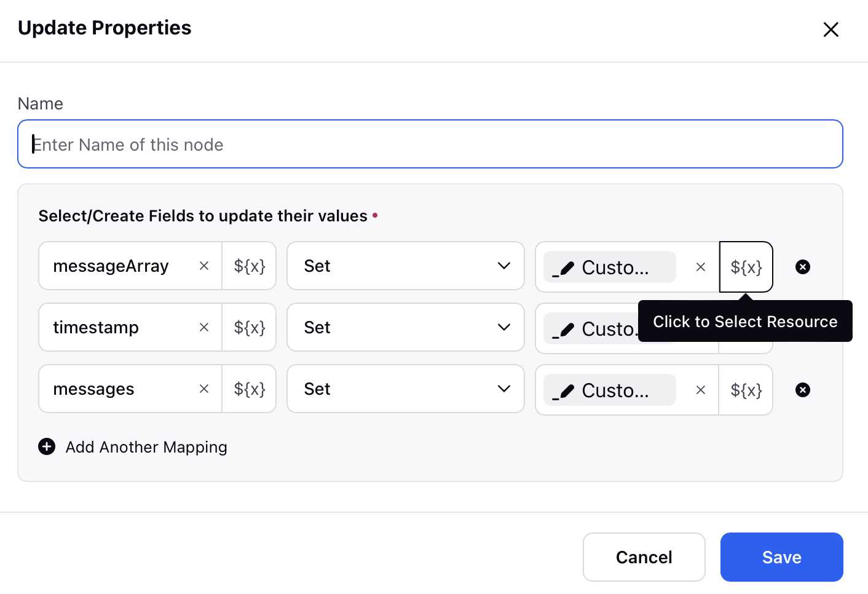Select resource for messages custom value
This screenshot has width=868, height=594.
tap(746, 390)
